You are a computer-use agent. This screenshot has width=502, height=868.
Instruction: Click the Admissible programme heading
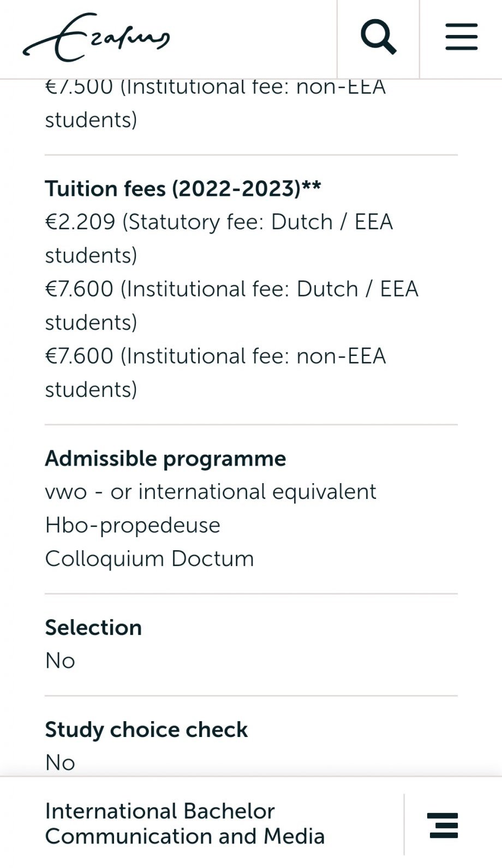pyautogui.click(x=165, y=459)
